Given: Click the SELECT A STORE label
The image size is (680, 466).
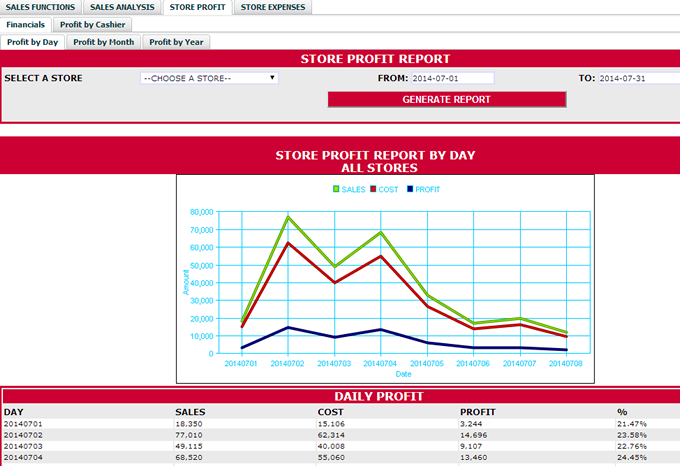Looking at the screenshot, I should [43, 78].
